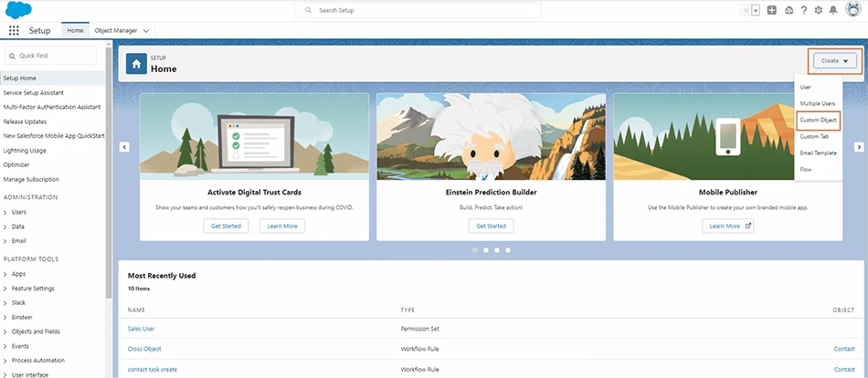The width and height of the screenshot is (868, 378).
Task: Click into the Quick Find box
Action: [50, 56]
